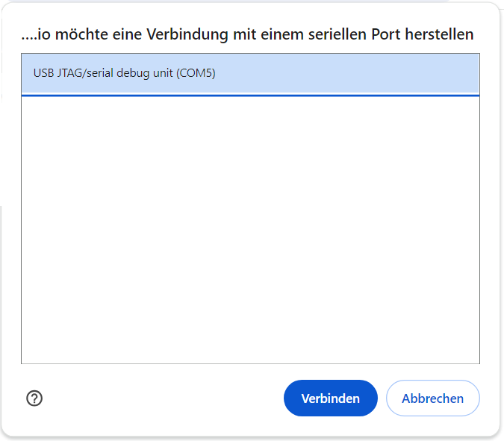
Task: Select USB JTAG/serial debug unit (COM5)
Action: tap(250, 74)
